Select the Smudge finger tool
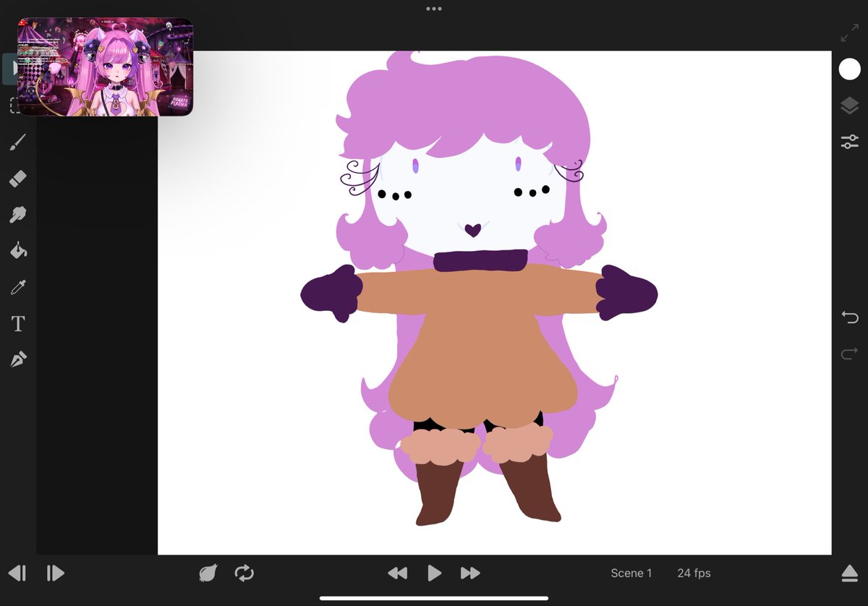 [18, 214]
